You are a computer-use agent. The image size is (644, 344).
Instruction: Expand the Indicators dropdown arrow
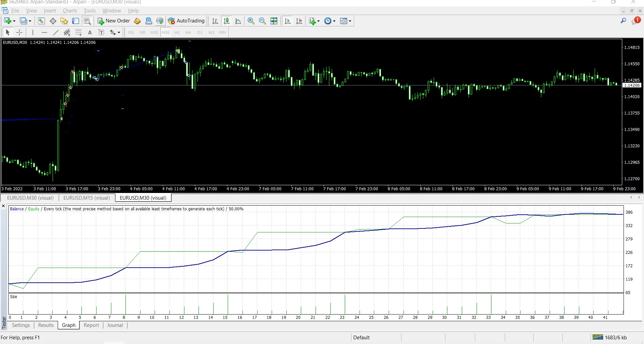(x=318, y=21)
